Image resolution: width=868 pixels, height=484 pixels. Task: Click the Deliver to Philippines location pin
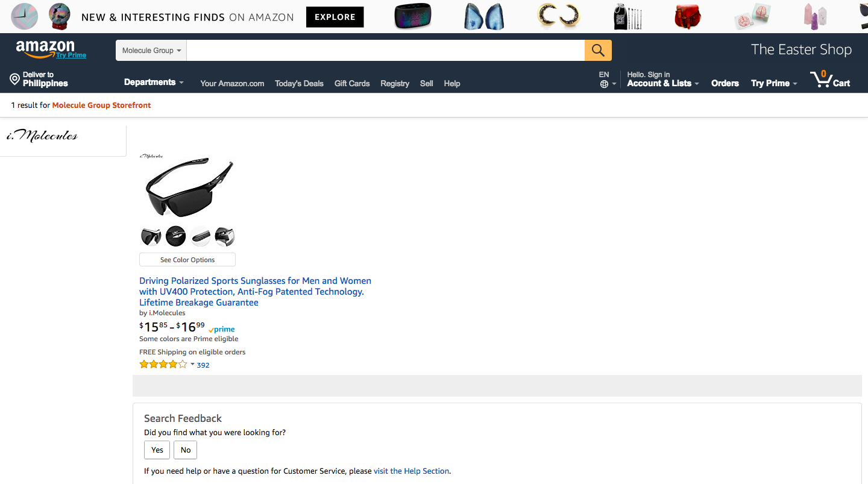[14, 79]
